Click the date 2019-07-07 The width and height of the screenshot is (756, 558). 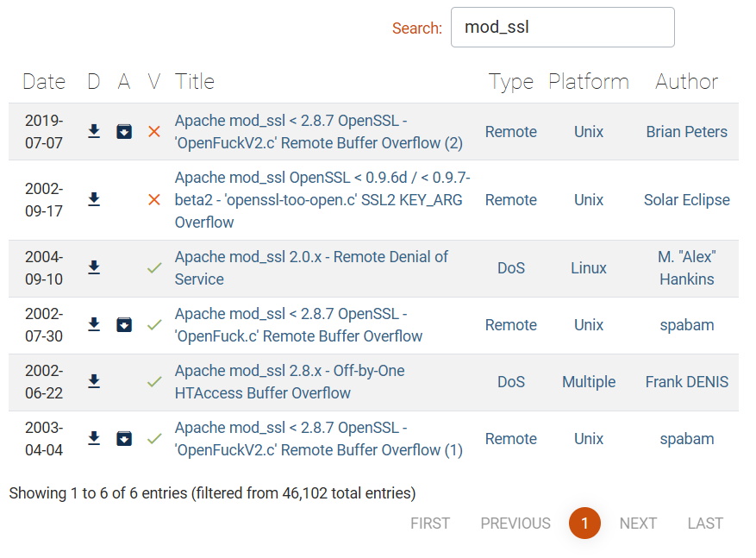[44, 131]
